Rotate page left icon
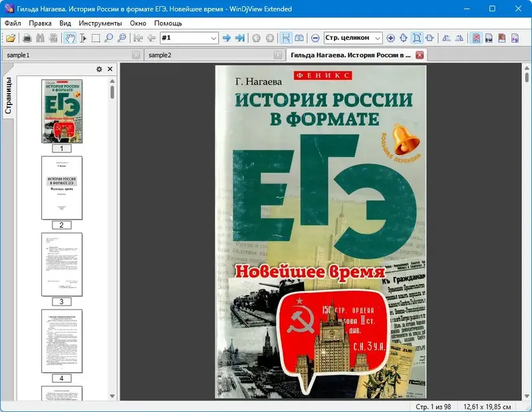The width and height of the screenshot is (532, 412). [446, 38]
